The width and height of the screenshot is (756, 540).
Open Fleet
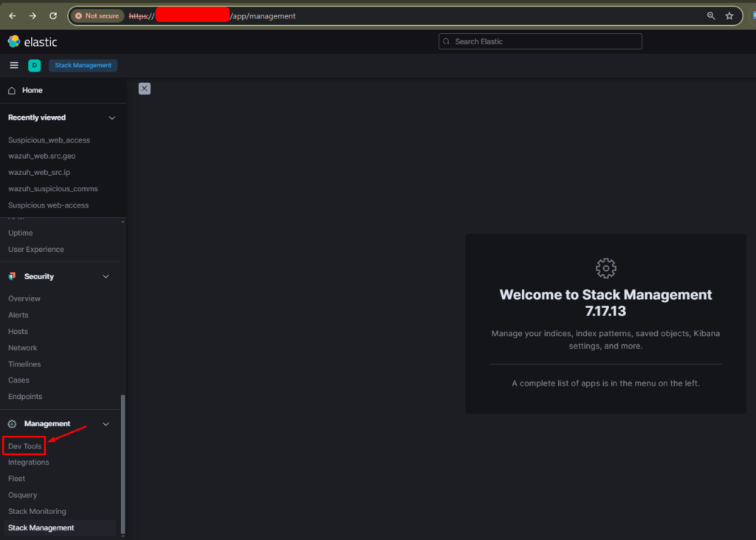(x=16, y=478)
